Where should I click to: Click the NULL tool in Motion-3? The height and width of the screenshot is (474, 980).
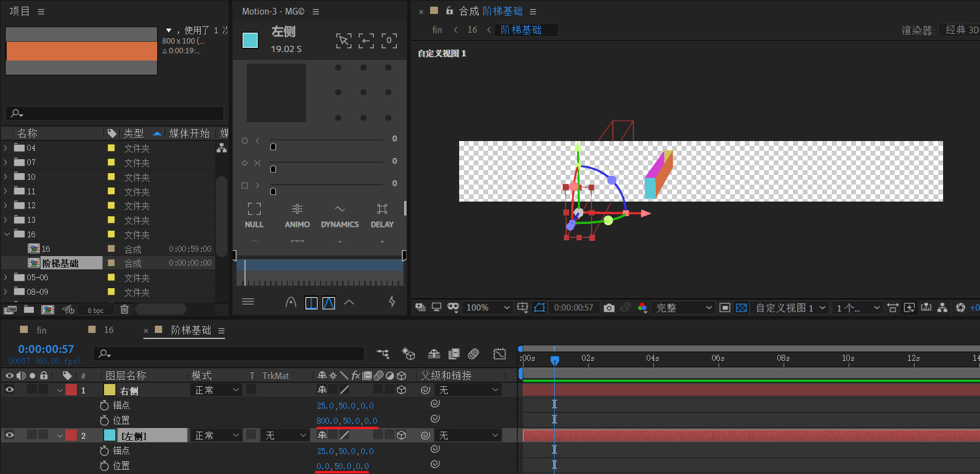click(254, 215)
